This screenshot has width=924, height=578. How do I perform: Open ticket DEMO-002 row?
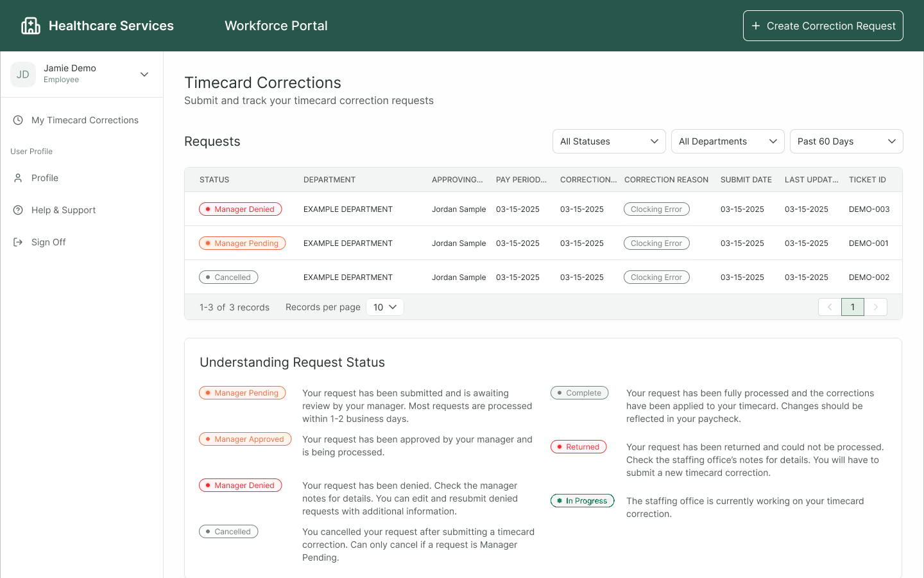coord(543,277)
